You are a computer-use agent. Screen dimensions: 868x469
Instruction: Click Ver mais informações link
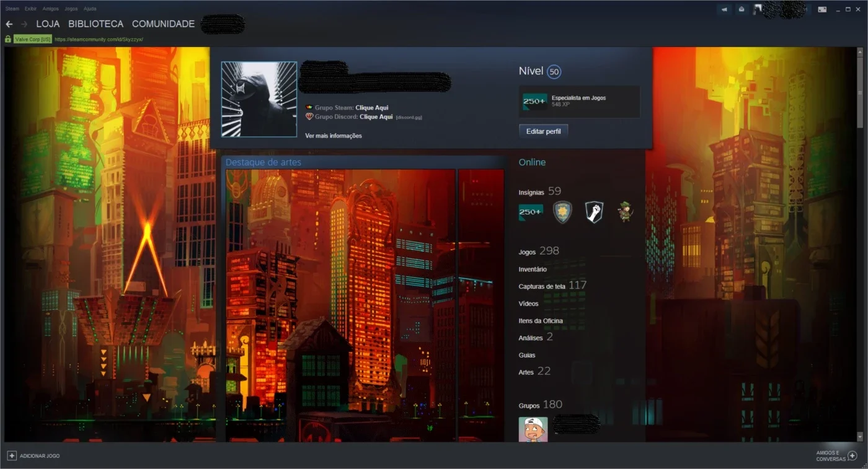coord(334,136)
